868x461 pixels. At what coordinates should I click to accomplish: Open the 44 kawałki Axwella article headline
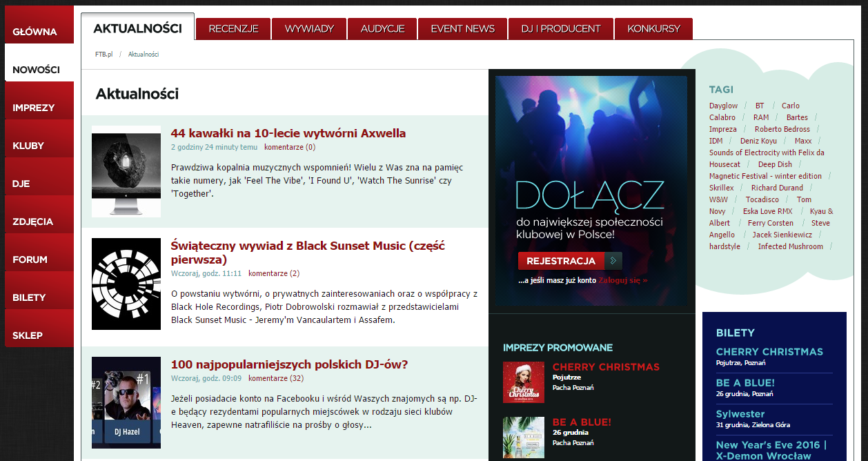tap(288, 133)
